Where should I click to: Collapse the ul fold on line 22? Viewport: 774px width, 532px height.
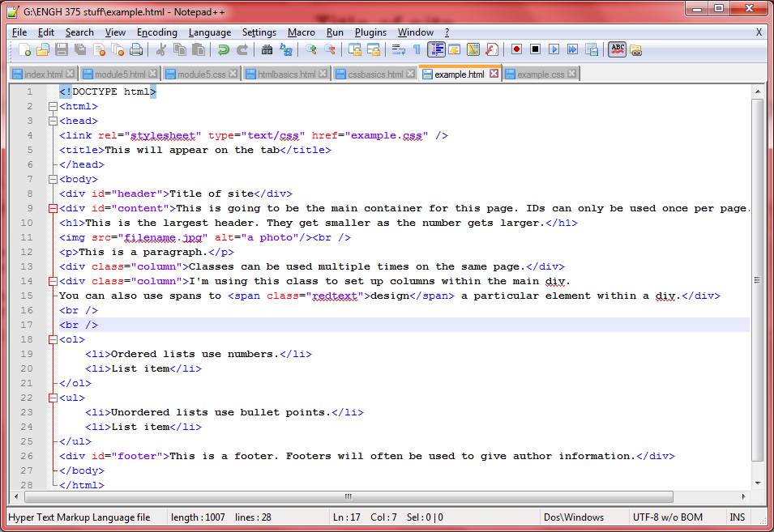tap(53, 398)
